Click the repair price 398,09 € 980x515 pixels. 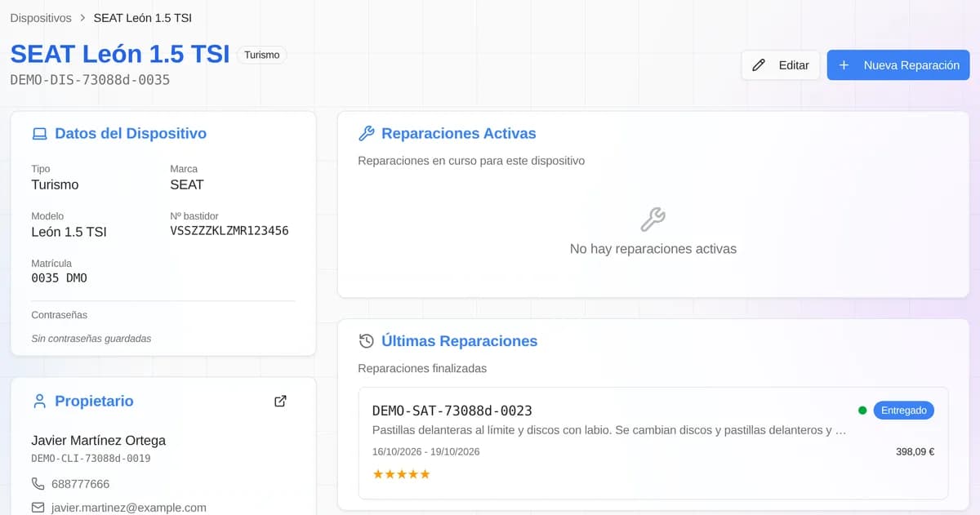coord(915,451)
